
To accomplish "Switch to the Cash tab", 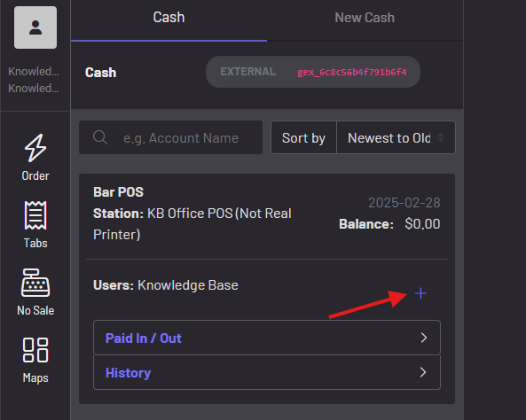I will coord(169,18).
